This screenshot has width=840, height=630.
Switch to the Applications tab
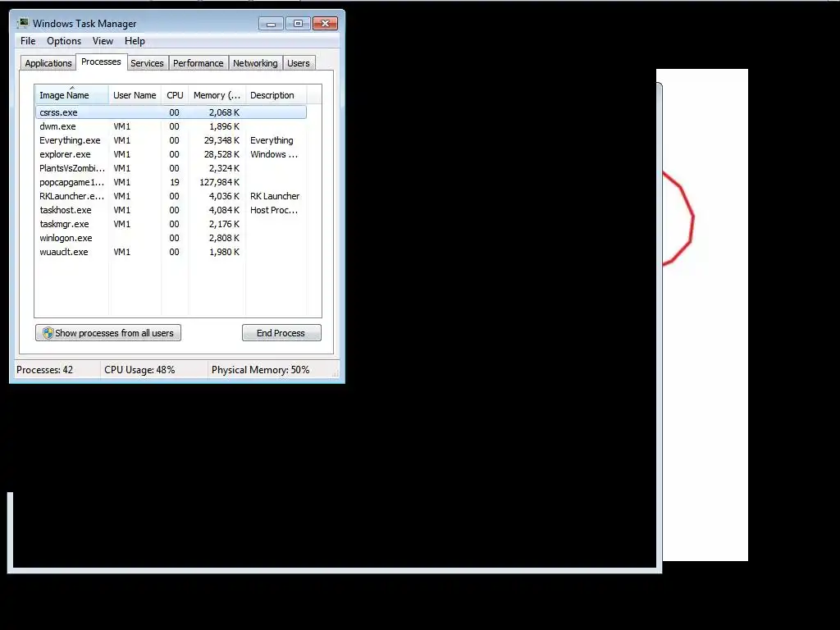pyautogui.click(x=48, y=63)
